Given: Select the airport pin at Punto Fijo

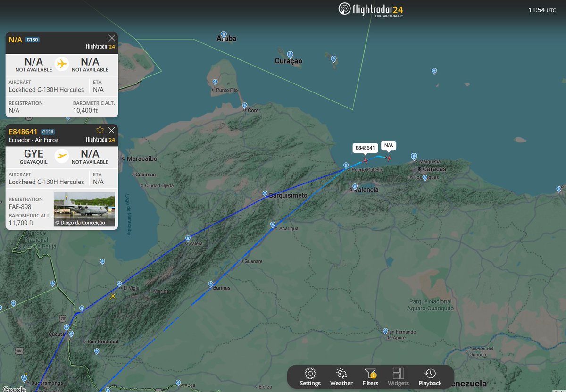Looking at the screenshot, I should click(215, 82).
